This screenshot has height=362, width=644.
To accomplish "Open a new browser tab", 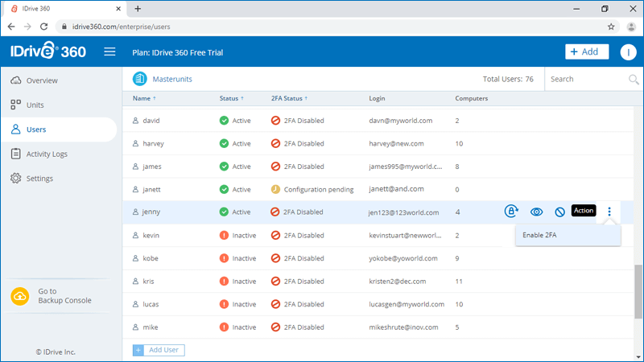I will pyautogui.click(x=138, y=9).
